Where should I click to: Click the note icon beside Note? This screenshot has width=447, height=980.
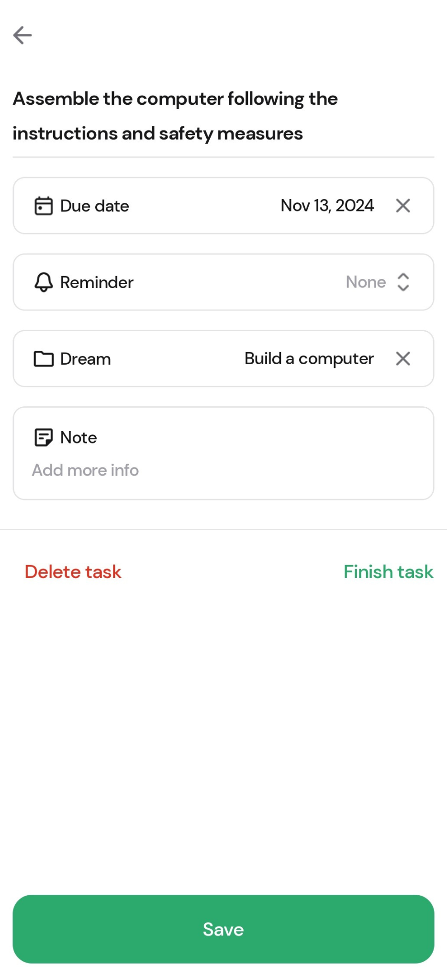click(x=44, y=437)
